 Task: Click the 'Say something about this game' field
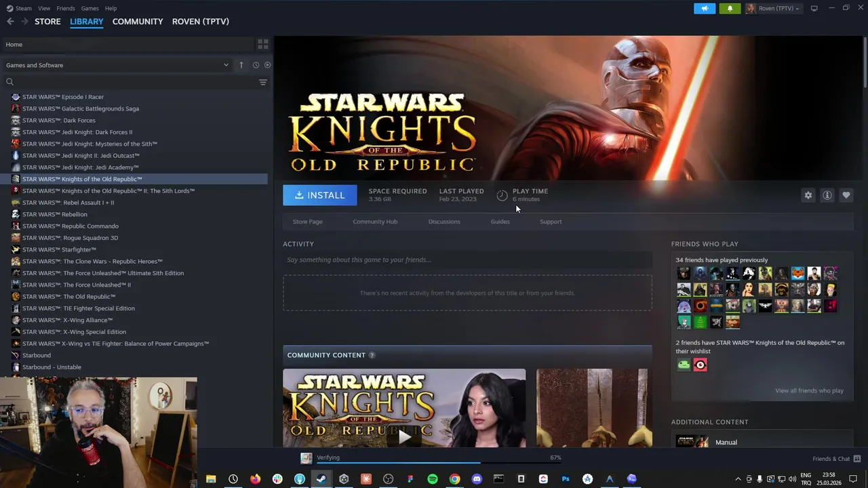click(x=467, y=260)
